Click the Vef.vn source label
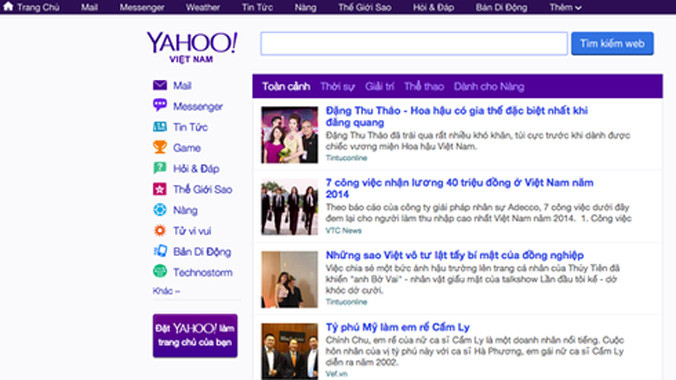676x380 pixels. [x=336, y=374]
